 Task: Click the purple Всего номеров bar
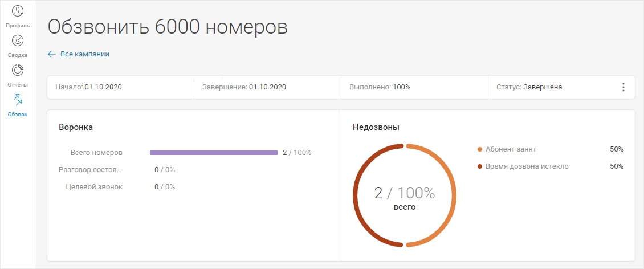[x=214, y=153]
